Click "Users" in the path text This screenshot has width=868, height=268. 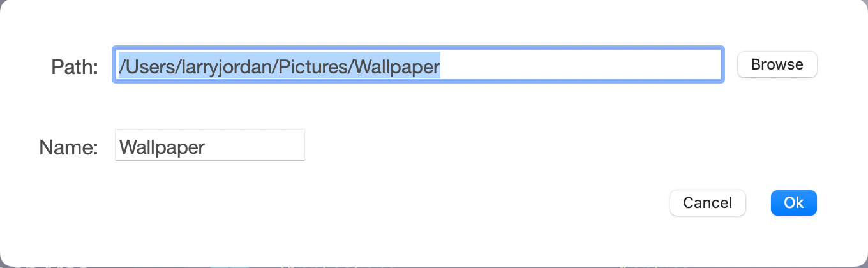coord(146,66)
